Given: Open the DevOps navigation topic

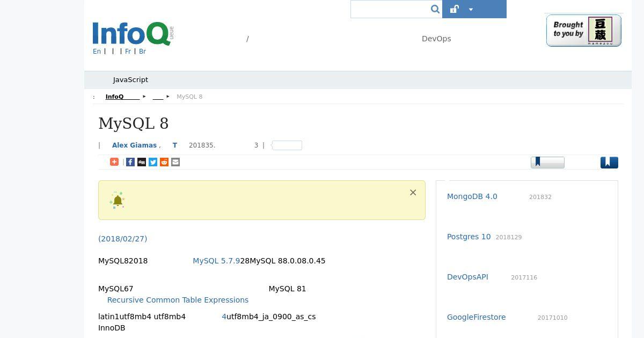Looking at the screenshot, I should point(436,39).
